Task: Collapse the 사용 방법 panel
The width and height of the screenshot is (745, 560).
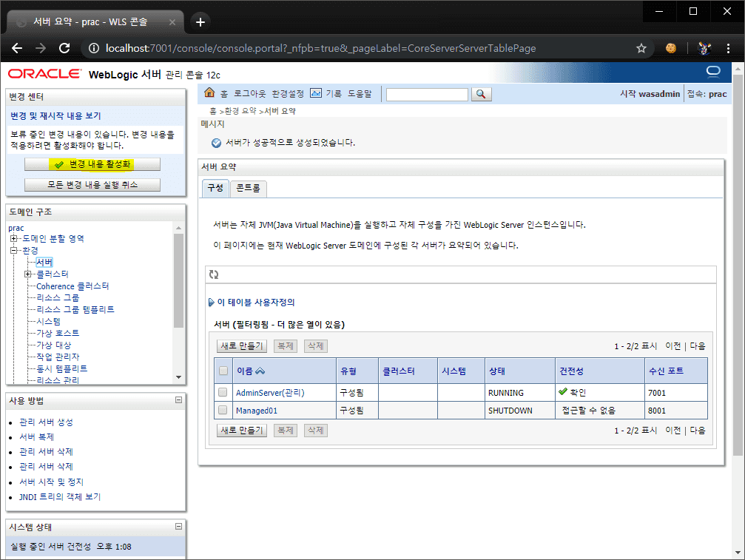Action: coord(178,400)
